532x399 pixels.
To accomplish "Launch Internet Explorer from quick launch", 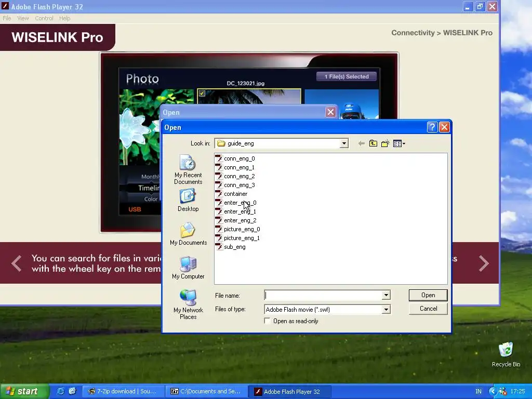I will coord(60,392).
